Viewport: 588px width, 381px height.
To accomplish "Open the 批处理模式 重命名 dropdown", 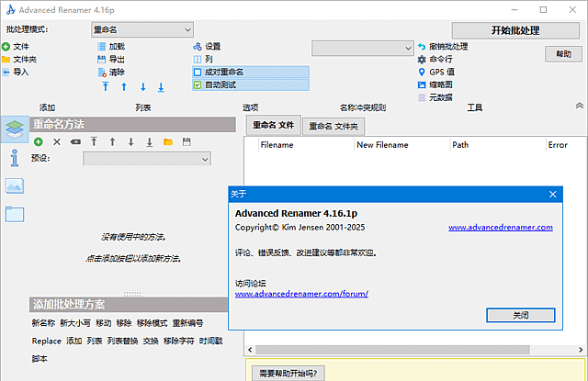I will coord(142,29).
